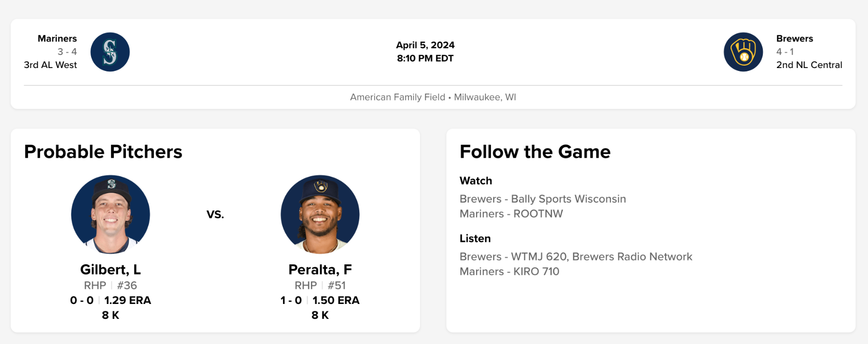Click the 3rd AL West standing text

click(x=50, y=65)
